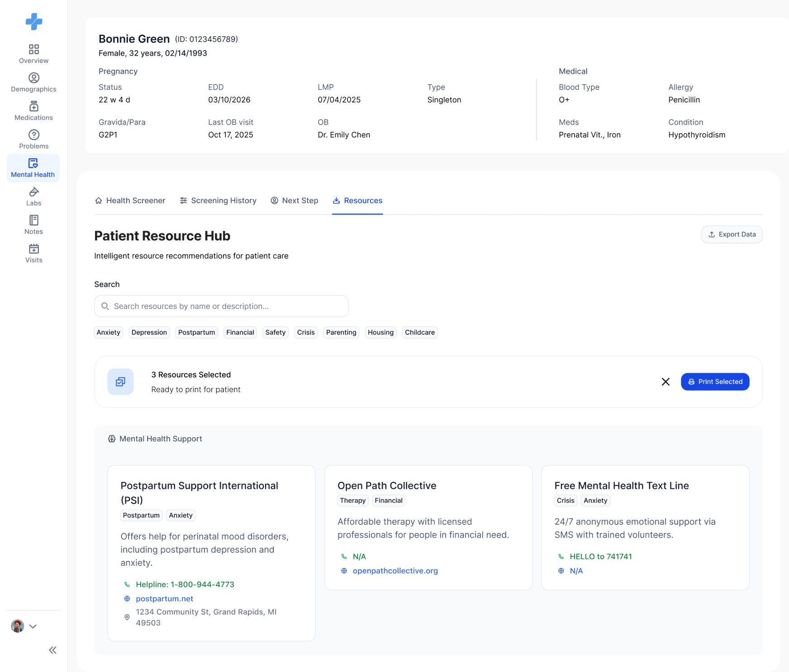Open the Labs sidebar icon
The image size is (789, 672).
[34, 192]
